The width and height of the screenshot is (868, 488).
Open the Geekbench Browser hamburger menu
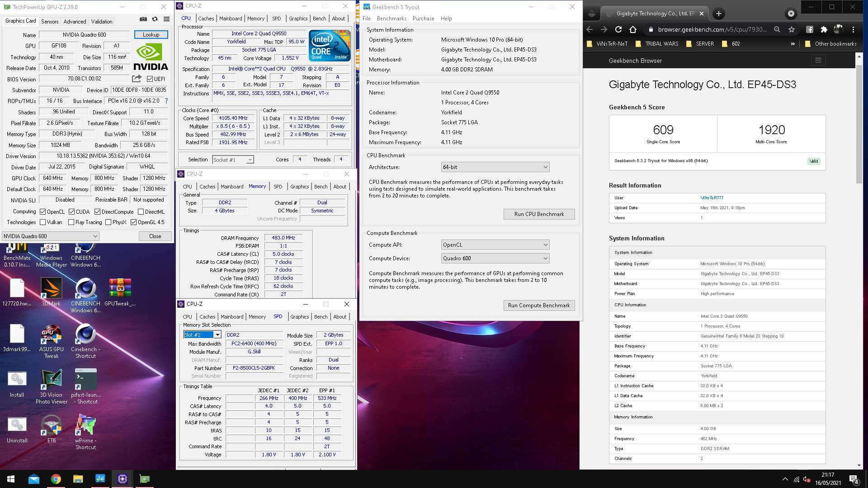818,60
